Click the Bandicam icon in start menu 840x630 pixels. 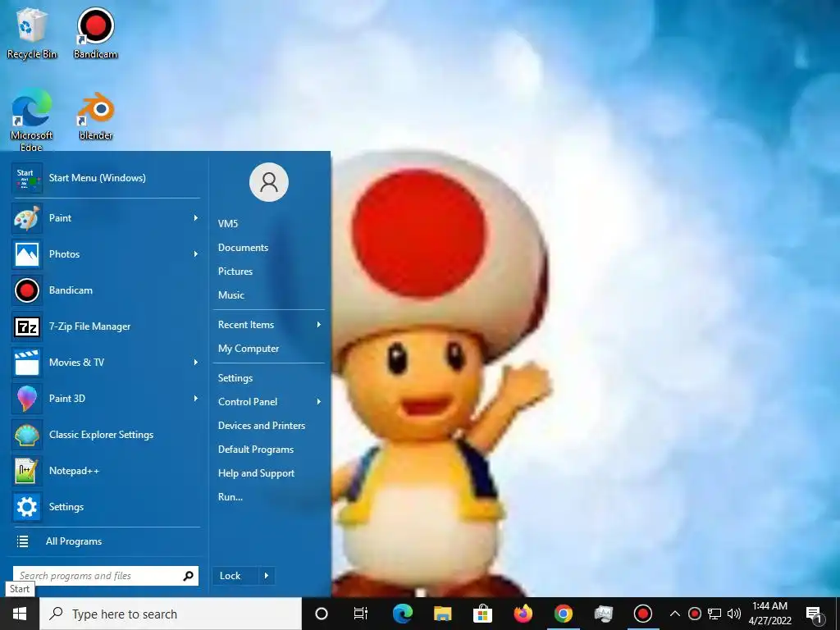point(27,290)
